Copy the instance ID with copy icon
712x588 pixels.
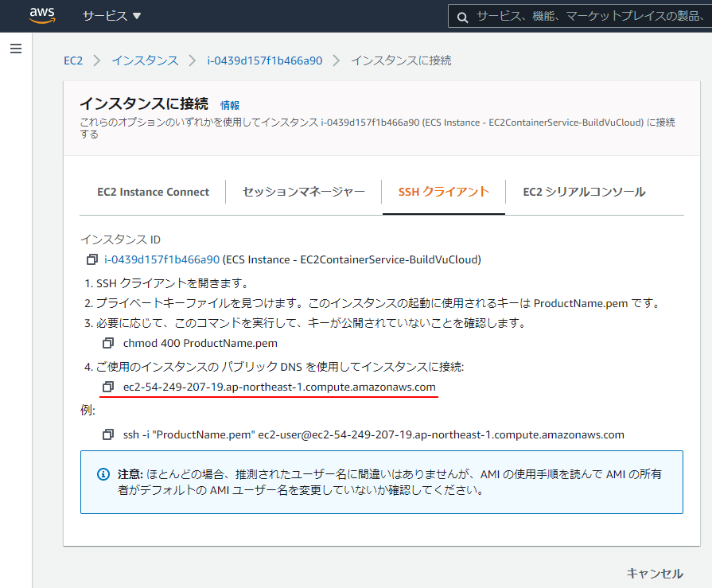point(92,259)
